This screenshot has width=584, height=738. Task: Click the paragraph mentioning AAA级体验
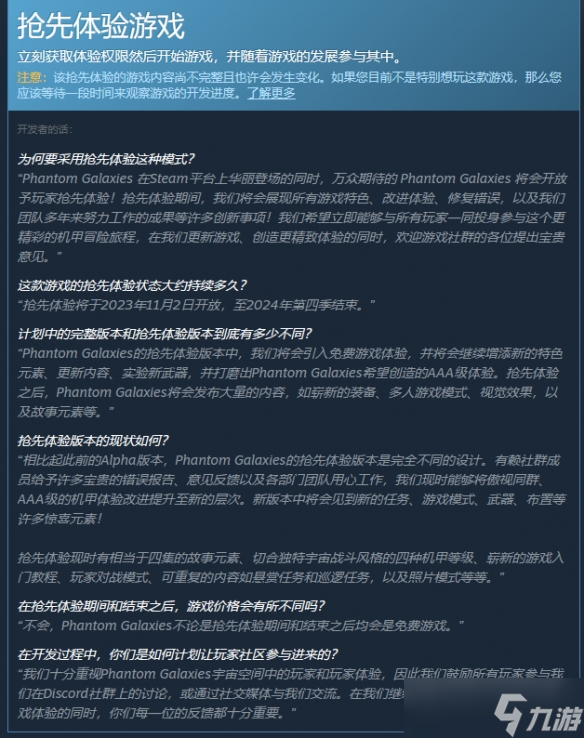(291, 383)
